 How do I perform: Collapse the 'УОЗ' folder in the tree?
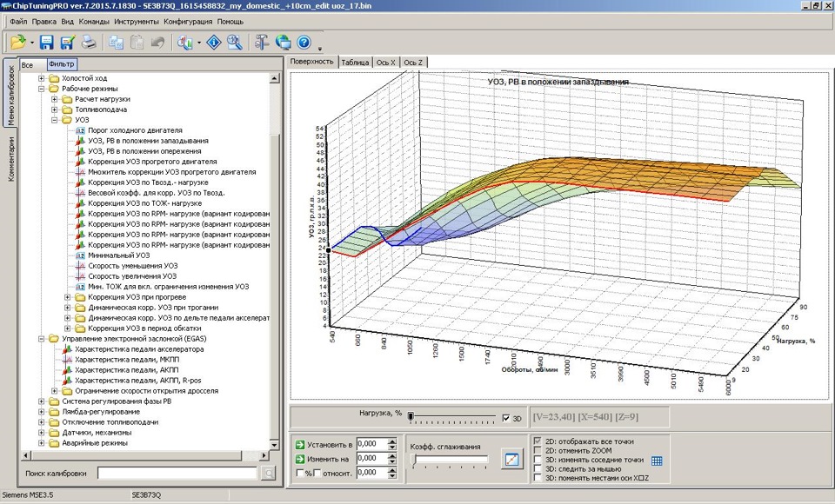click(55, 120)
